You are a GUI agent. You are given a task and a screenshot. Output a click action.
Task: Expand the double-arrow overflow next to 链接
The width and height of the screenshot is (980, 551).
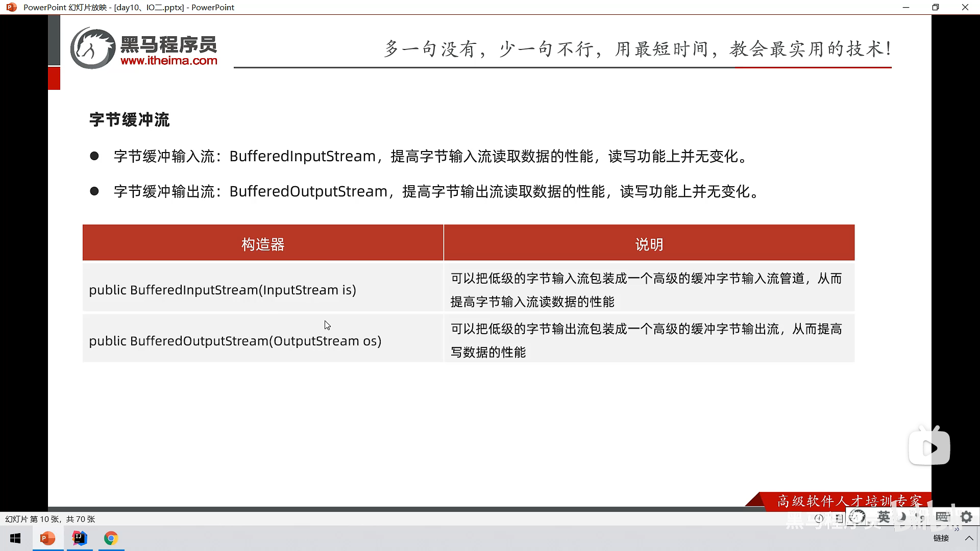(x=957, y=530)
